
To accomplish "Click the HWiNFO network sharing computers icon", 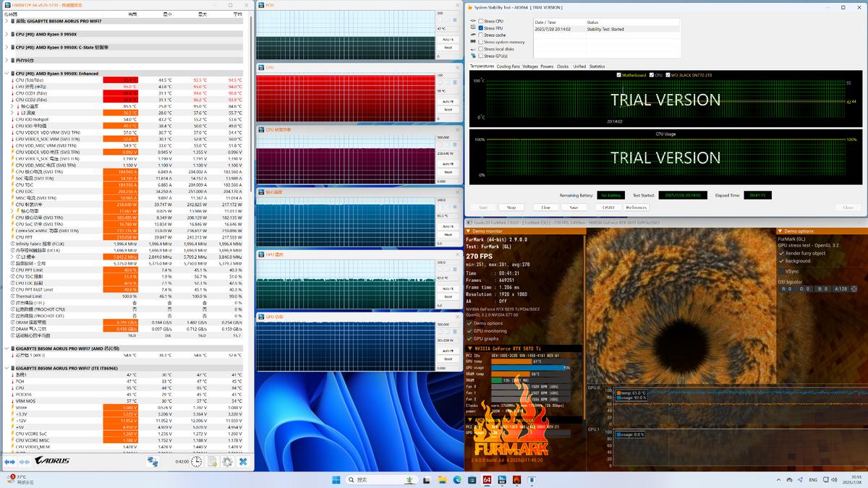I will (153, 461).
